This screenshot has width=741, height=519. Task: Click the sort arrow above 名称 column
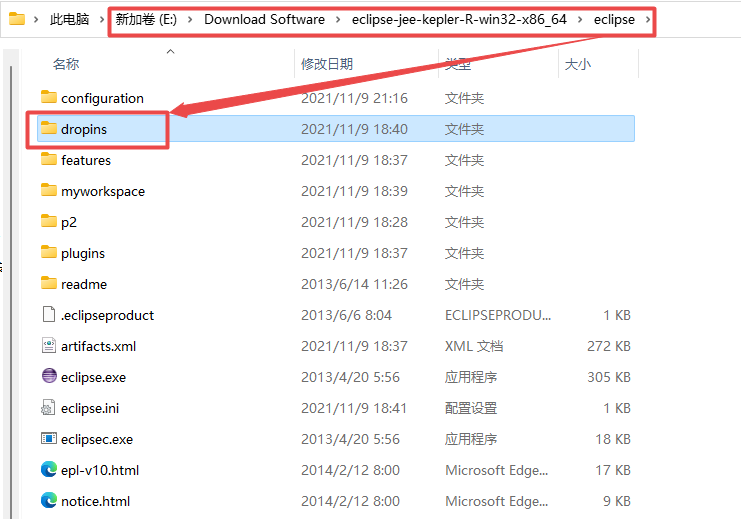pyautogui.click(x=171, y=51)
